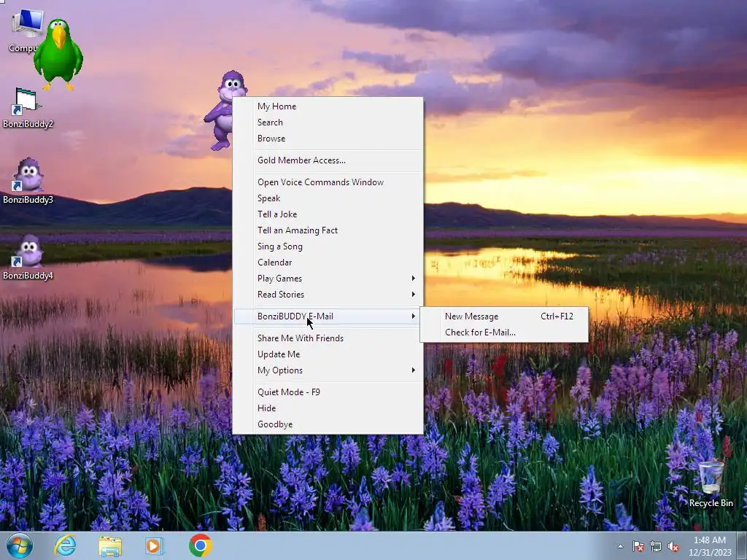Image resolution: width=747 pixels, height=560 pixels.
Task: Launch Internet Explorer from taskbar
Action: 65,545
